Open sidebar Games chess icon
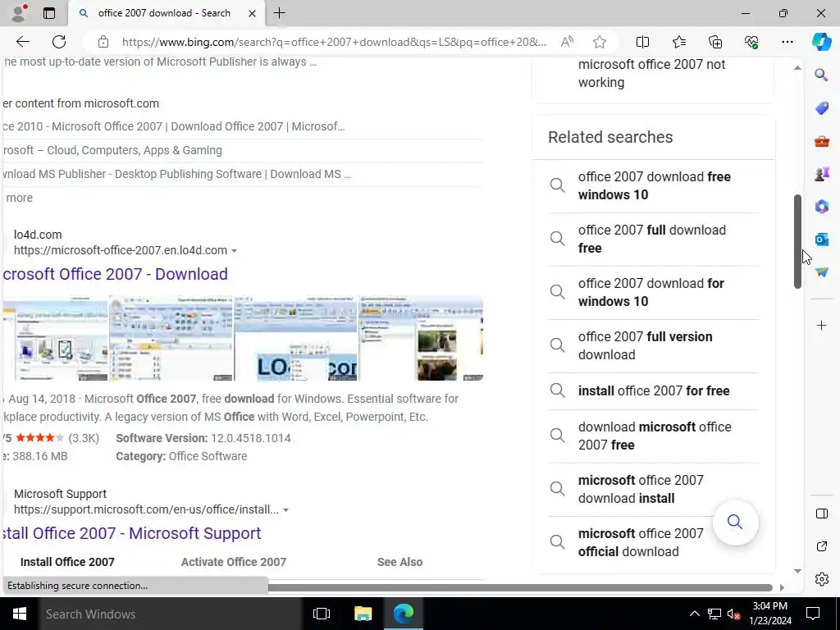The height and width of the screenshot is (630, 840). [821, 174]
